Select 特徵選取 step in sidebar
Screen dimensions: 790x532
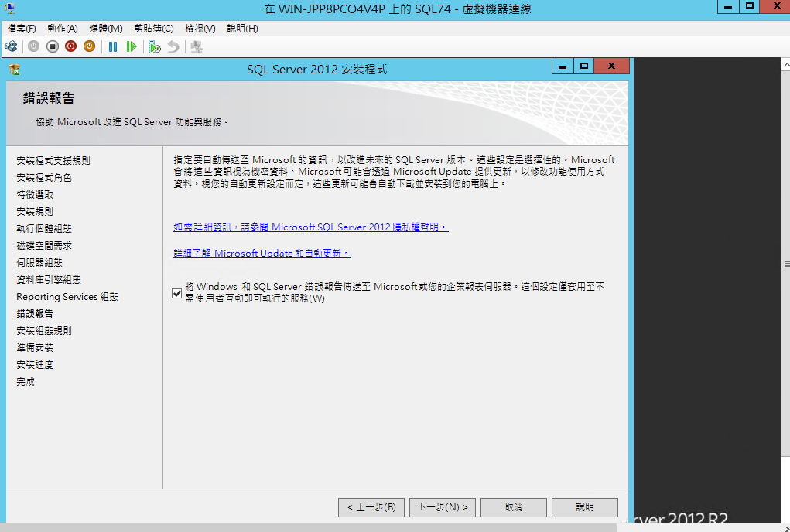pyautogui.click(x=35, y=195)
